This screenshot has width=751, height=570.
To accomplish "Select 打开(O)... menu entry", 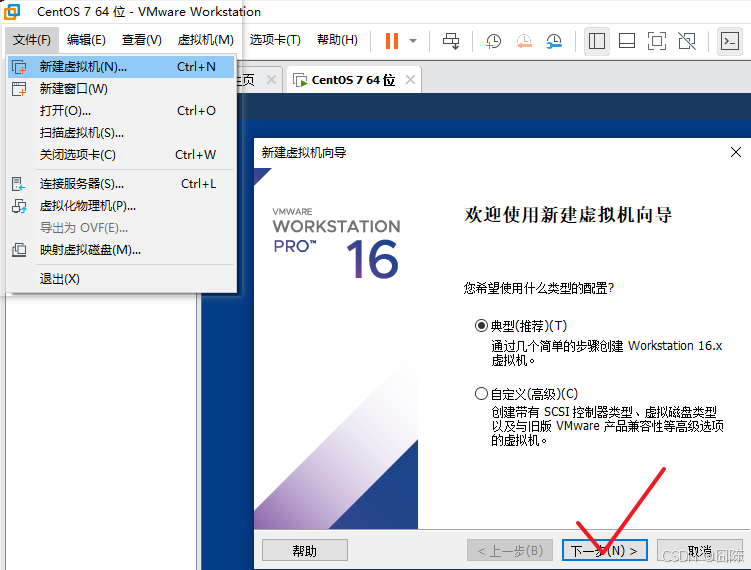I will (121, 111).
